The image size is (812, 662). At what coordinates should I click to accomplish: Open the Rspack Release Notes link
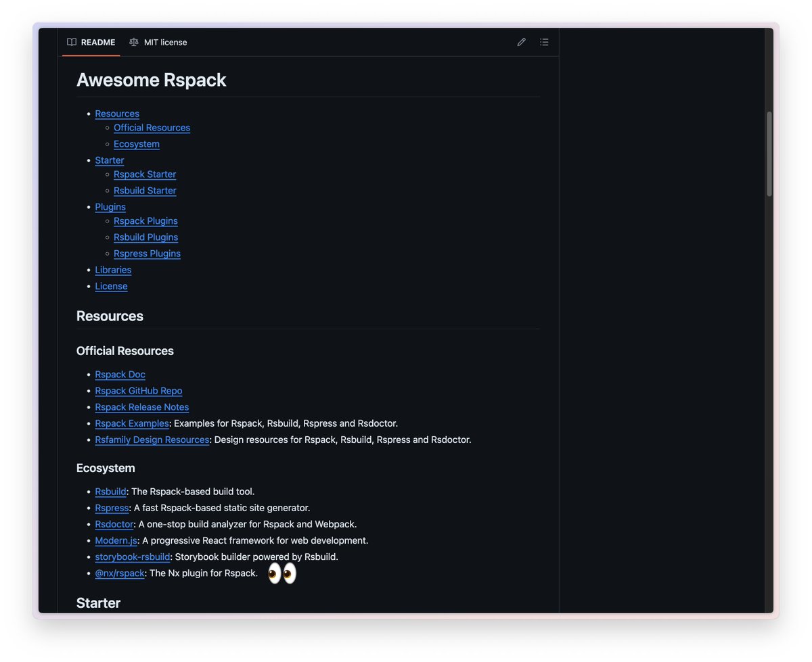point(141,407)
